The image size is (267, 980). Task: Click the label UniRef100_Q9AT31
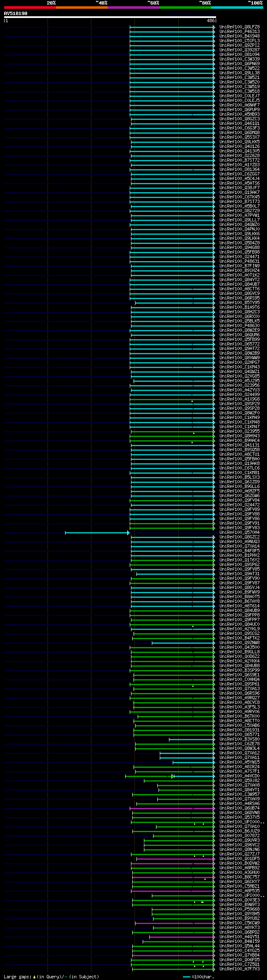point(239,574)
